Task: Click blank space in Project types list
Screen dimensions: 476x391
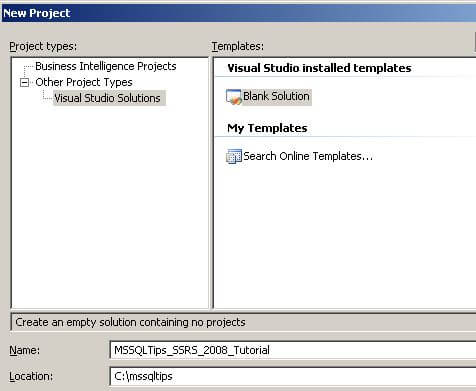Action: coord(110,207)
